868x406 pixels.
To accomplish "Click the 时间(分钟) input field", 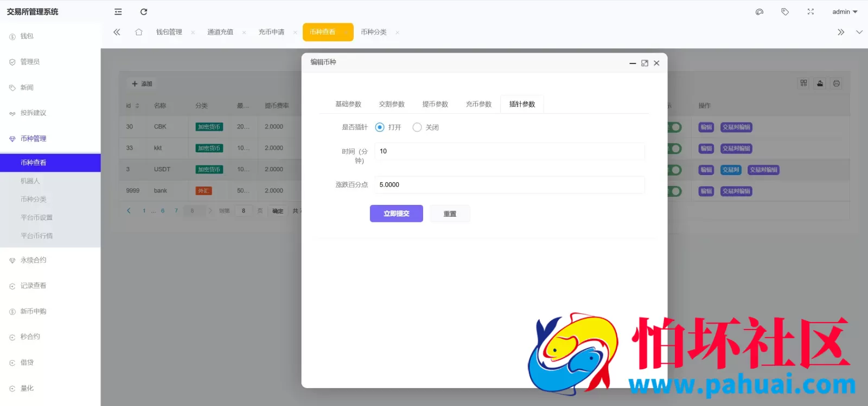I will 509,151.
